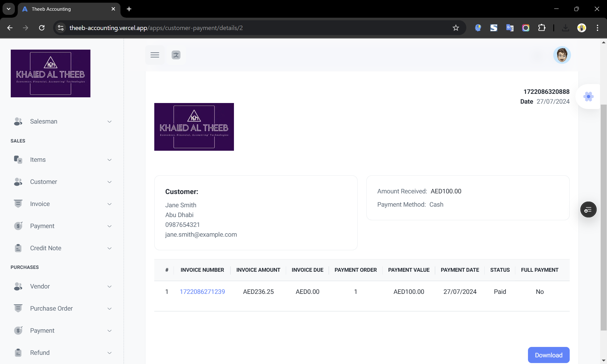This screenshot has height=364, width=607.
Task: Expand the Credit Note menu chevron
Action: [109, 248]
